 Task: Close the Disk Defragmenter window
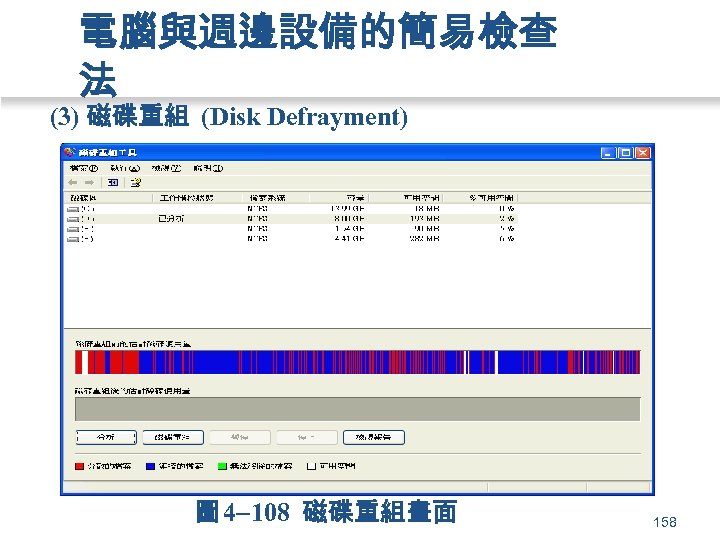pyautogui.click(x=643, y=153)
